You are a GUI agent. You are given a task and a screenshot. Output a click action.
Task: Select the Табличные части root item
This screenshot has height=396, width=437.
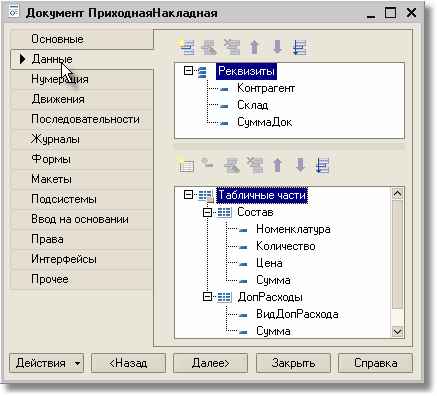coord(262,195)
